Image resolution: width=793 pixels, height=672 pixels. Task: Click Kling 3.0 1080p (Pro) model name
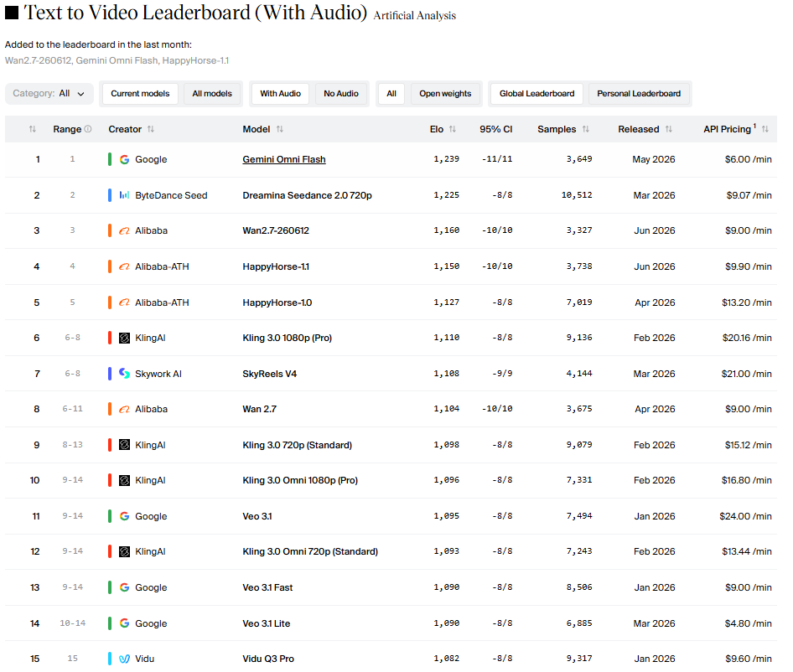pyautogui.click(x=288, y=339)
